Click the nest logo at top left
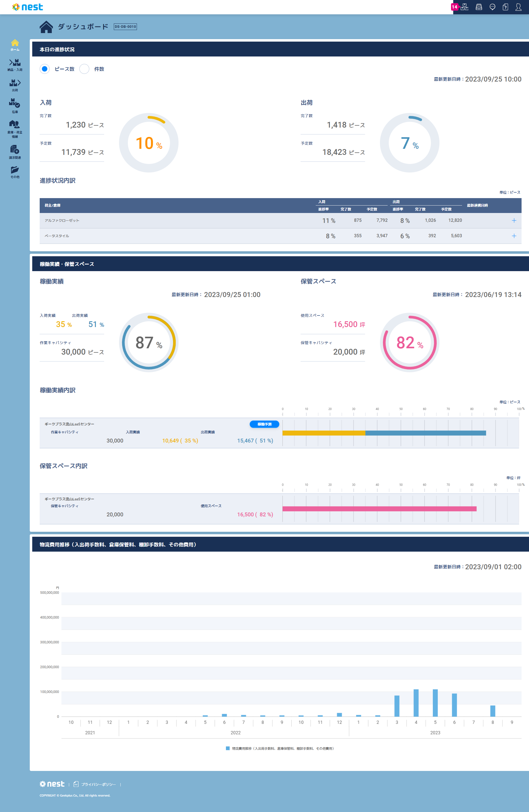 [28, 7]
